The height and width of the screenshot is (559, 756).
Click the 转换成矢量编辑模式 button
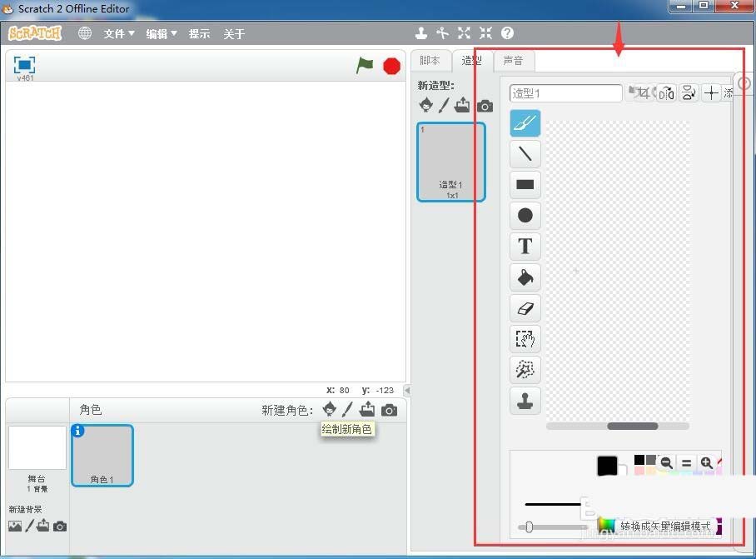tap(665, 527)
